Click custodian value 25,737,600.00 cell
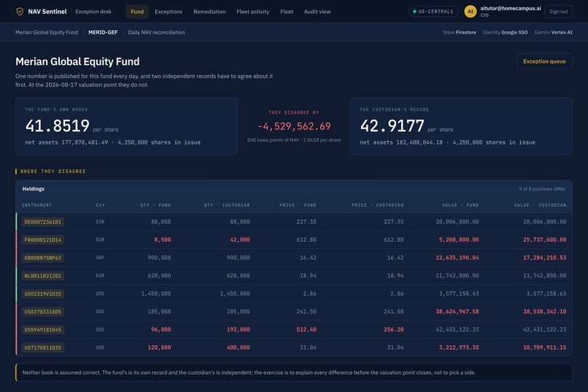 click(x=544, y=239)
